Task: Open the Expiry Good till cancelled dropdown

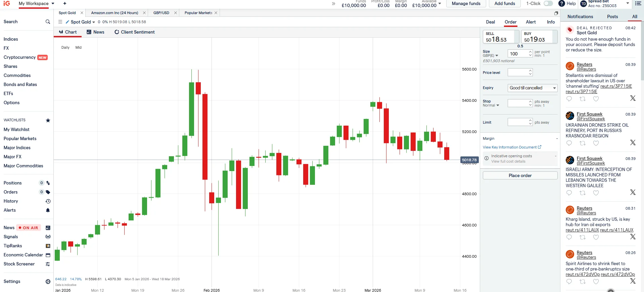Action: click(533, 88)
